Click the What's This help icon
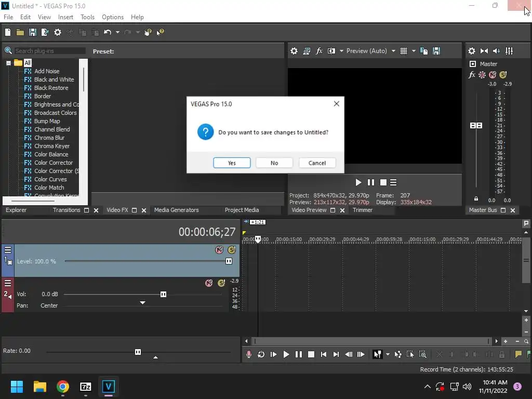 [x=160, y=32]
